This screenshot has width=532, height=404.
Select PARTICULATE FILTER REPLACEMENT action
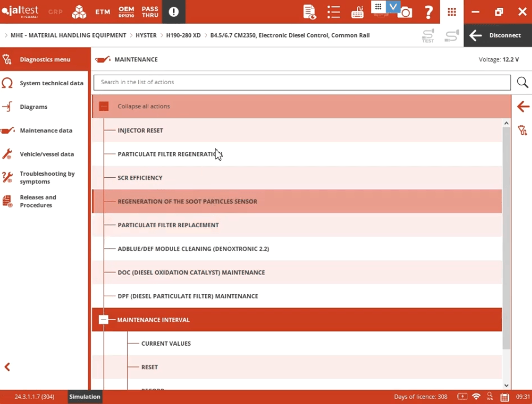[x=168, y=225]
